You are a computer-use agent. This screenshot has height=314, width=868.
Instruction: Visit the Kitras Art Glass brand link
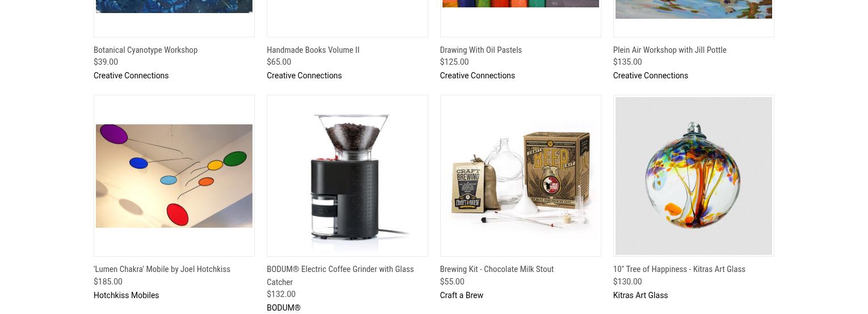click(x=640, y=295)
